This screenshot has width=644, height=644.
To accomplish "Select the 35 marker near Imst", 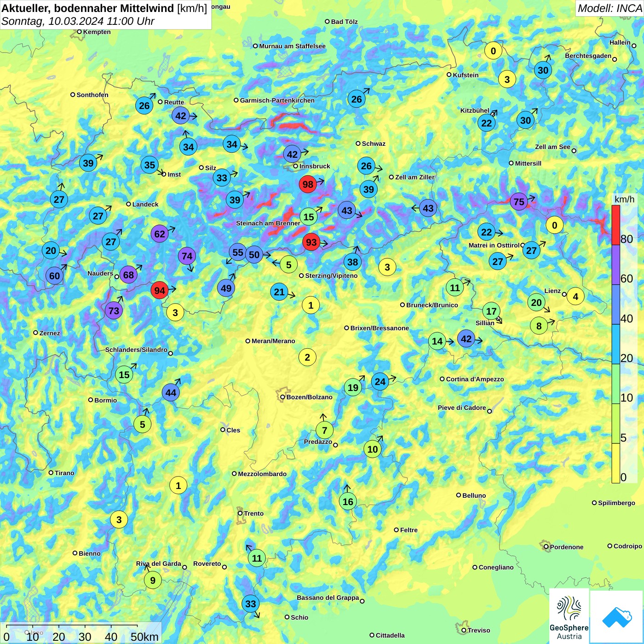I will click(x=149, y=165).
